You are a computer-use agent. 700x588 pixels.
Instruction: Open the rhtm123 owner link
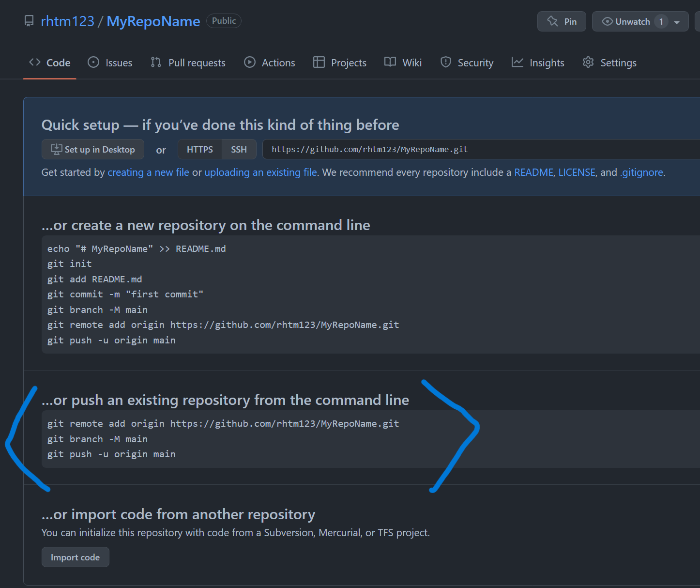tap(68, 21)
